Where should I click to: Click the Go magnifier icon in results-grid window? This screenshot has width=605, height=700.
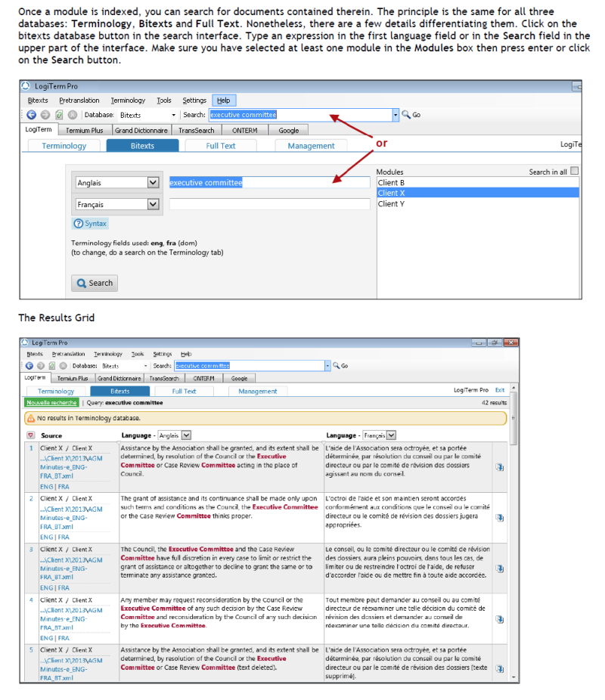click(x=337, y=365)
